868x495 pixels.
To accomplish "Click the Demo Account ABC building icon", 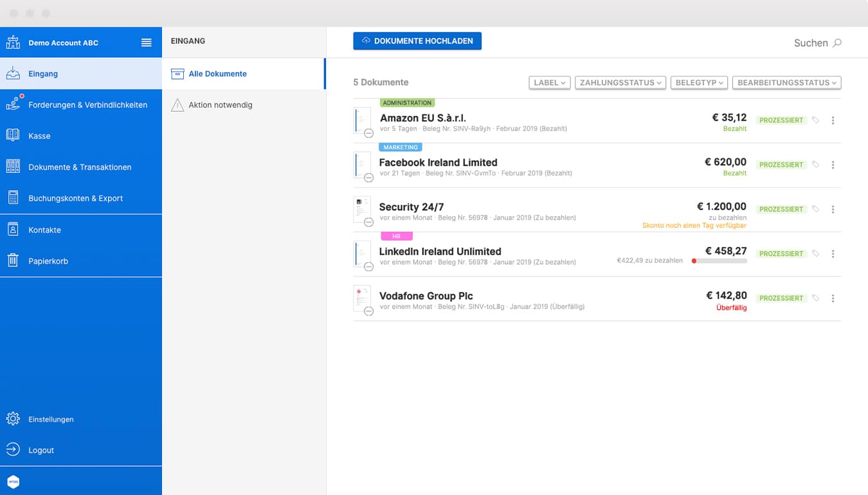I will click(x=13, y=42).
